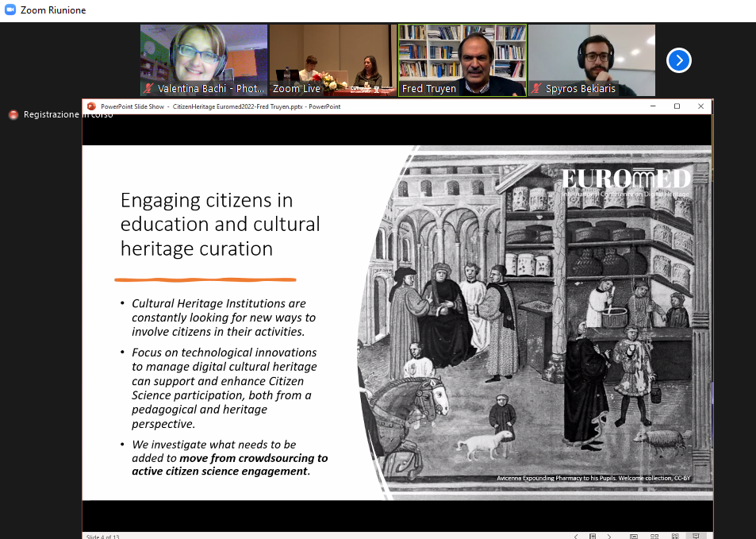Click the medieval pharmacy illustration on the slide

535,323
